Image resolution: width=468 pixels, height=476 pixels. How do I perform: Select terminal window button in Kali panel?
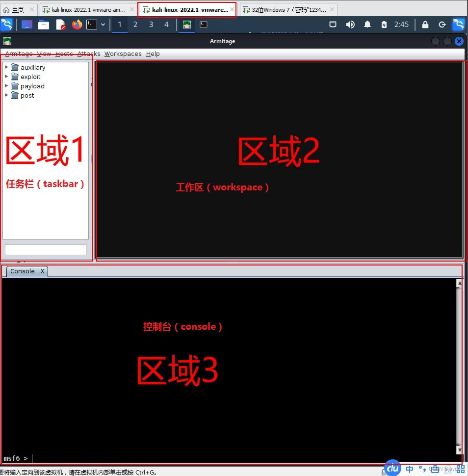coord(204,25)
